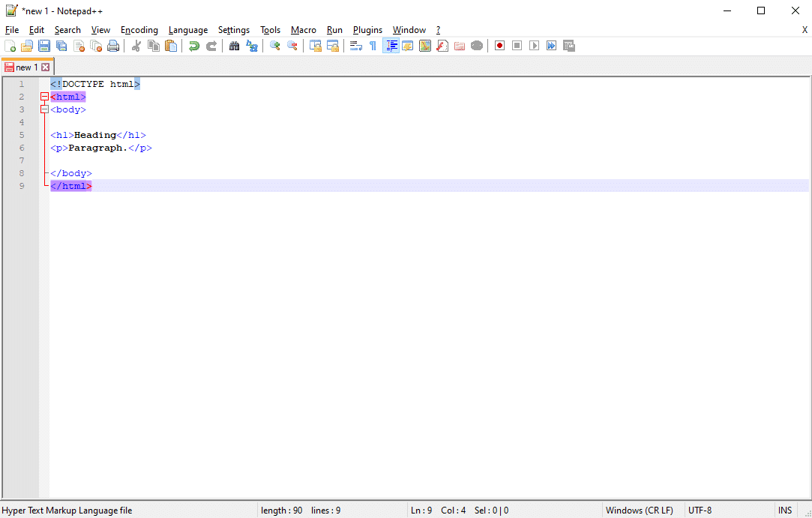Collapse the body fold on line 3
This screenshot has height=518, width=812.
pyautogui.click(x=44, y=109)
